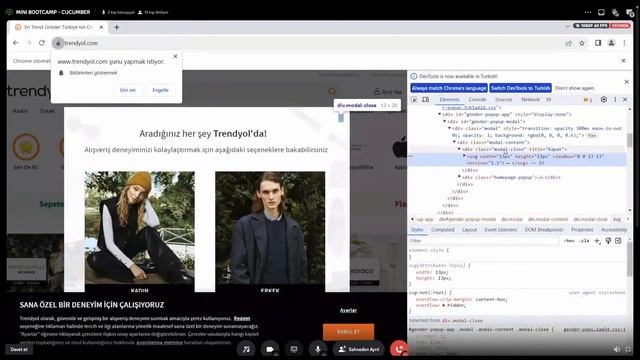Add a new style rule with plus
The image size is (640, 360).
point(597,241)
